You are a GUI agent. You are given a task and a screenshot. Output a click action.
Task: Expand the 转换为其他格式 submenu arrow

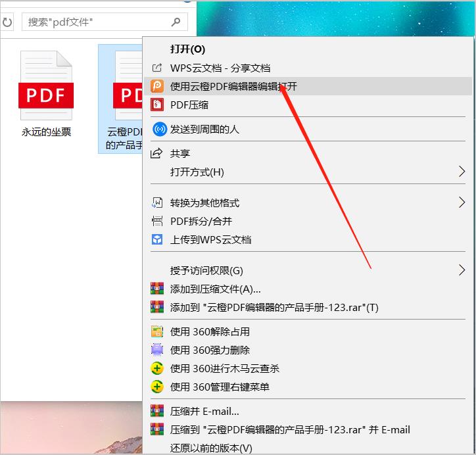tap(462, 202)
